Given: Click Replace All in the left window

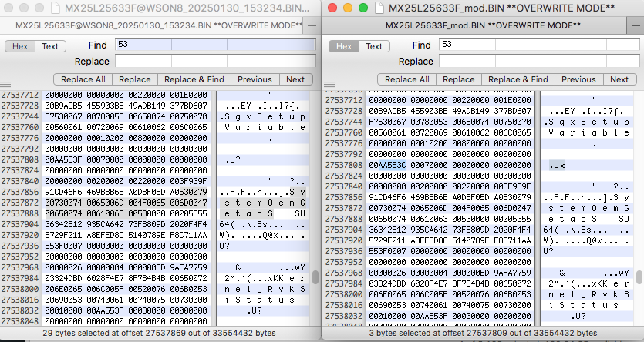Looking at the screenshot, I should point(83,79).
